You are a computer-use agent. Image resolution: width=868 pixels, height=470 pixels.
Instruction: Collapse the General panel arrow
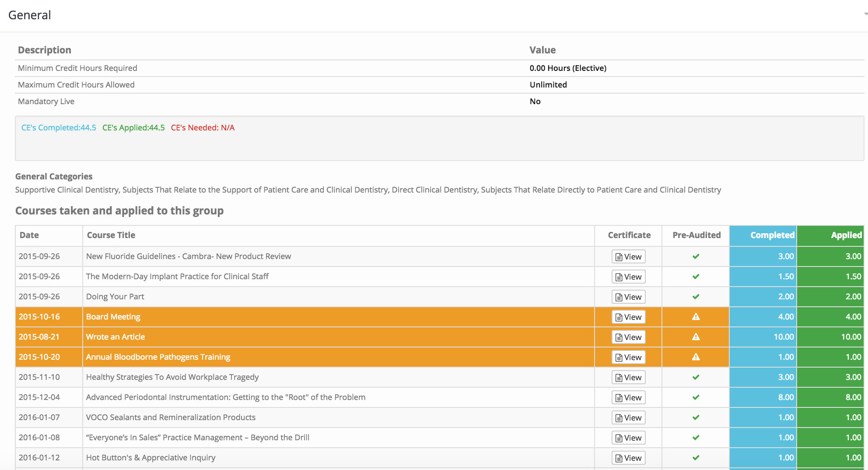click(865, 14)
